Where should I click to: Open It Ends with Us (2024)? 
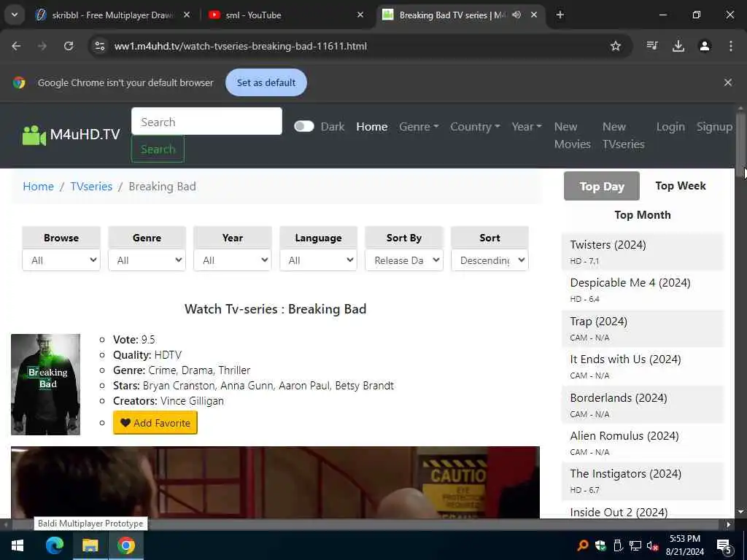[625, 359]
